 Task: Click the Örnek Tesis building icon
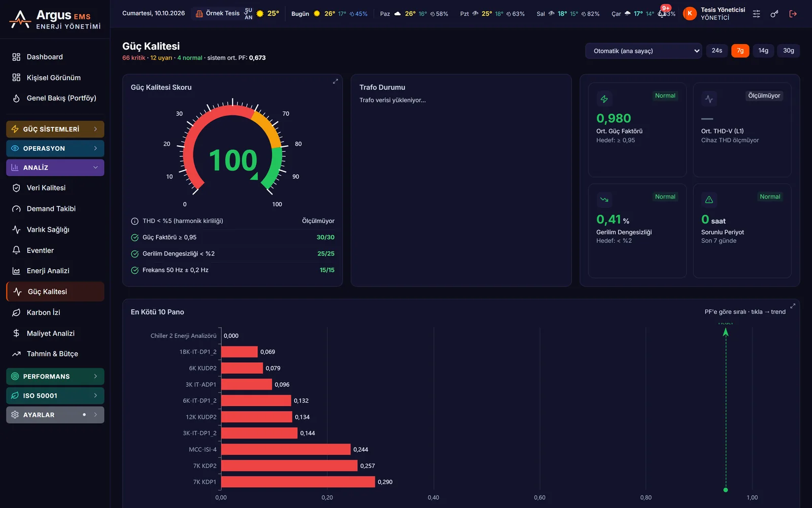[199, 14]
